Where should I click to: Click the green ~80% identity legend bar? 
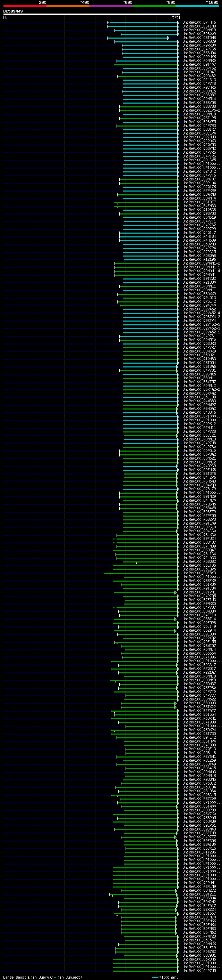coord(154,6)
